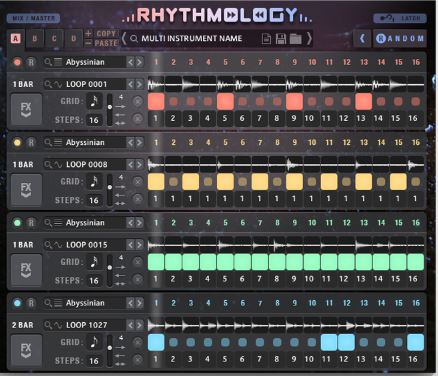Open the FX panel of LOOP 0001
Screen dimensions: 438x376
(x=26, y=110)
